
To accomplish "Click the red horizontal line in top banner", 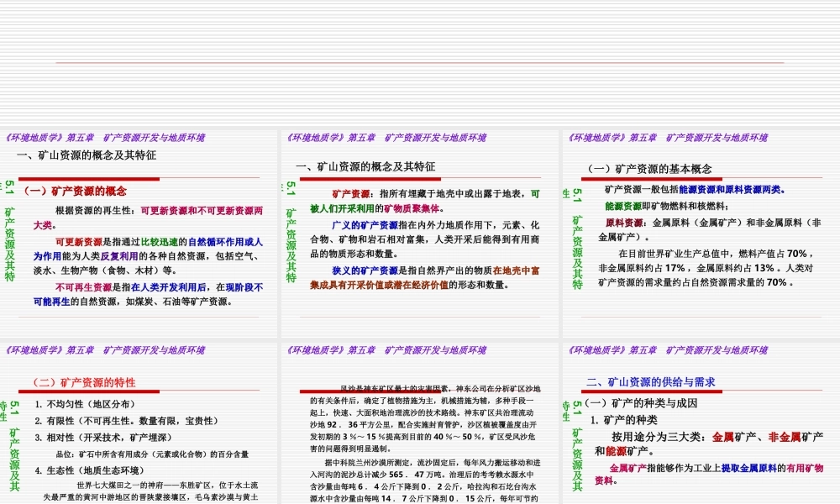I will click(x=420, y=62).
